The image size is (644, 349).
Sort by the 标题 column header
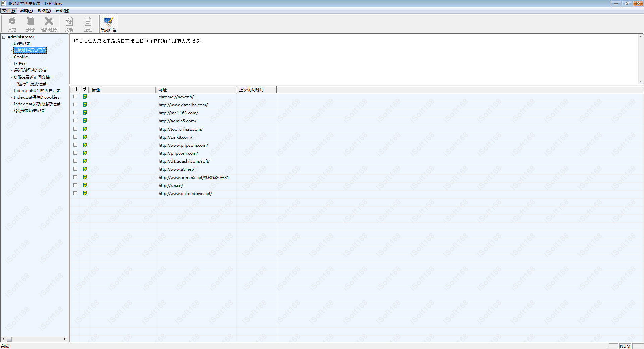pos(122,90)
